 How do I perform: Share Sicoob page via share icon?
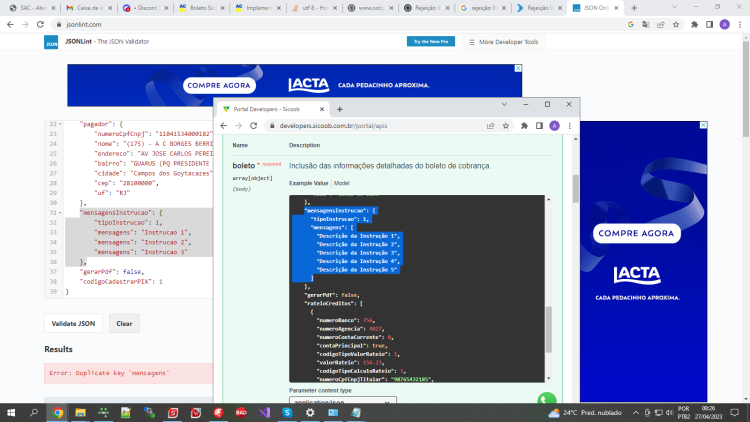[x=490, y=125]
